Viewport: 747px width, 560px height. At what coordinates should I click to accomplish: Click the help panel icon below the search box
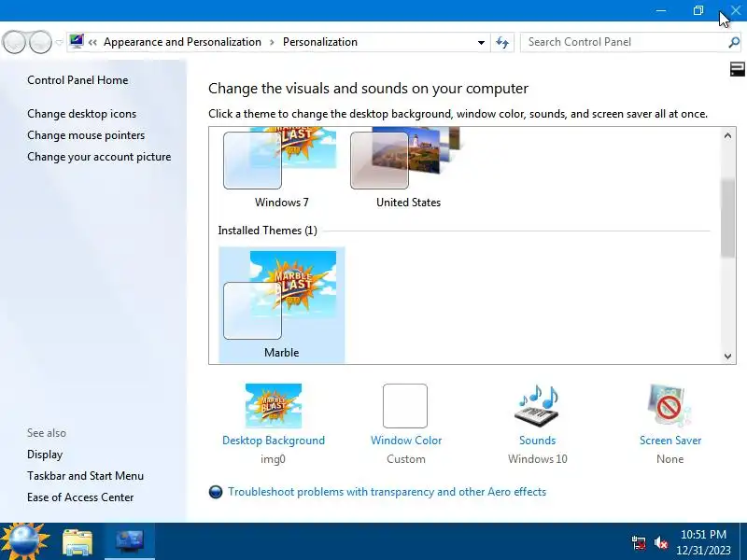click(737, 69)
